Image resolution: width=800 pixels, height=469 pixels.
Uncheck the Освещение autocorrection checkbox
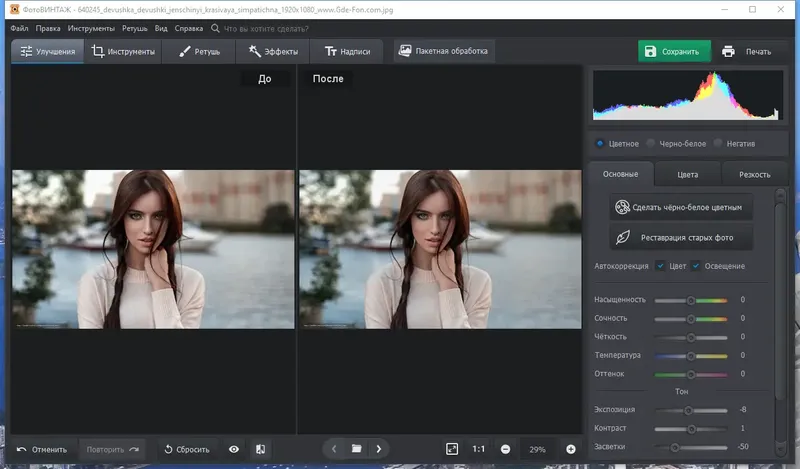(696, 266)
